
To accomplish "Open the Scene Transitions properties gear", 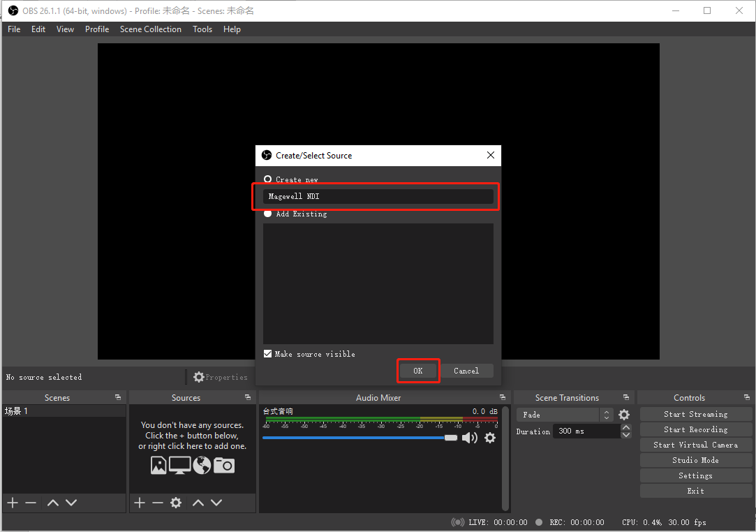I will (623, 414).
